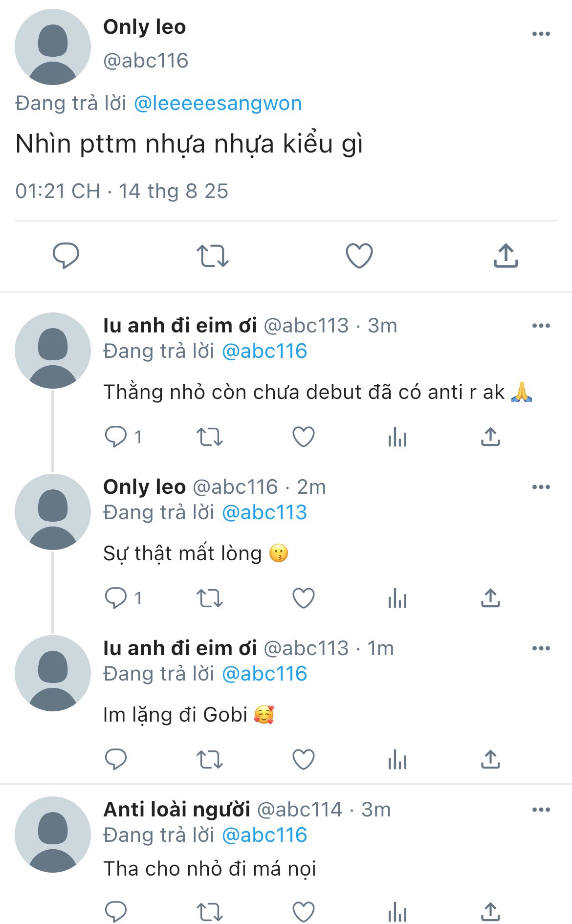Image resolution: width=572 pixels, height=924 pixels.
Task: Open Anti loài người's profile avatar
Action: tap(53, 835)
